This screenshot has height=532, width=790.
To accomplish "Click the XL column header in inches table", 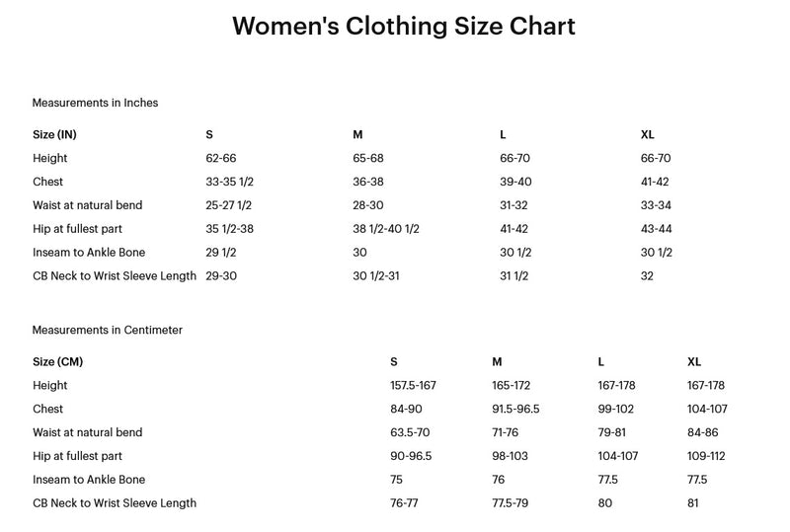I will click(x=648, y=134).
